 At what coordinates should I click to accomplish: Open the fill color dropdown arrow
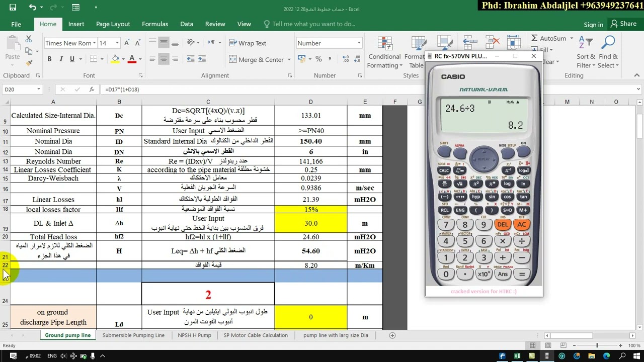pos(124,59)
